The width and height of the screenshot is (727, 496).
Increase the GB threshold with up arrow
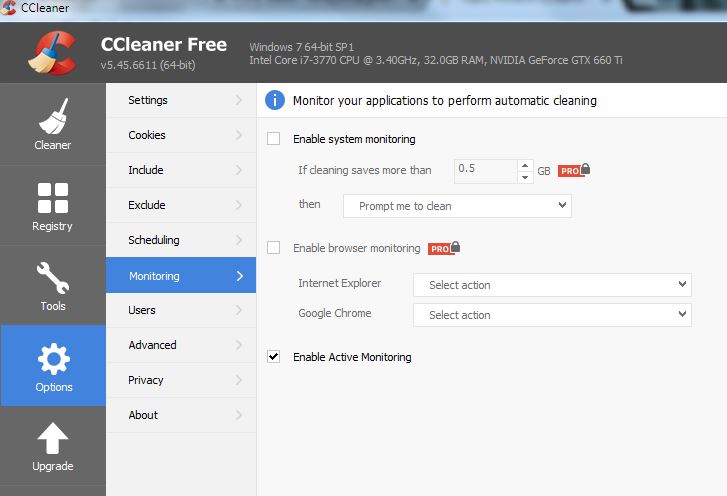click(525, 165)
